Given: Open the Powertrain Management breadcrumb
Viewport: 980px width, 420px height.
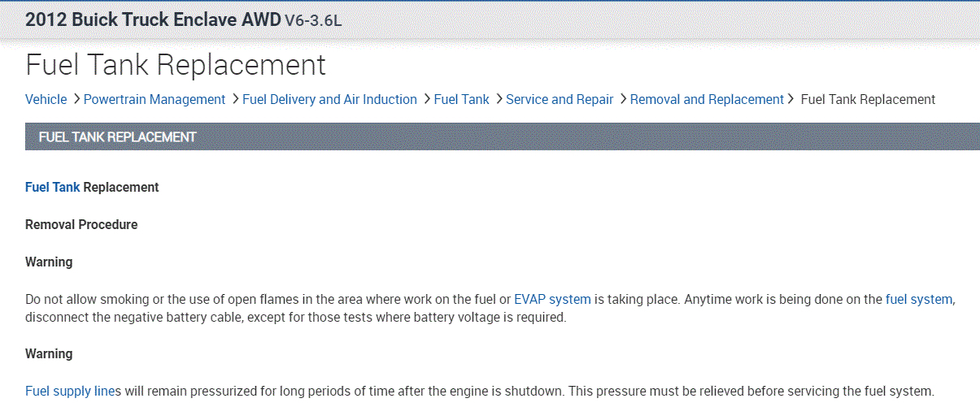Looking at the screenshot, I should [155, 99].
